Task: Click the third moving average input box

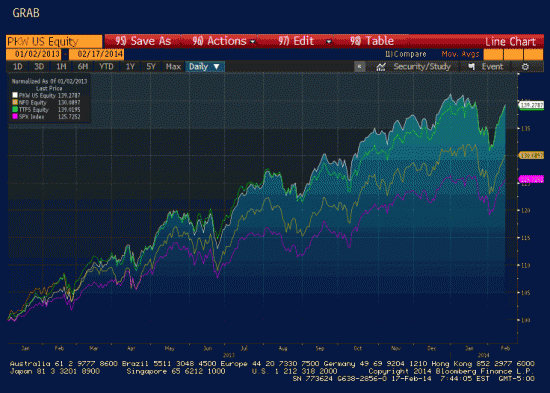Action: tap(534, 54)
